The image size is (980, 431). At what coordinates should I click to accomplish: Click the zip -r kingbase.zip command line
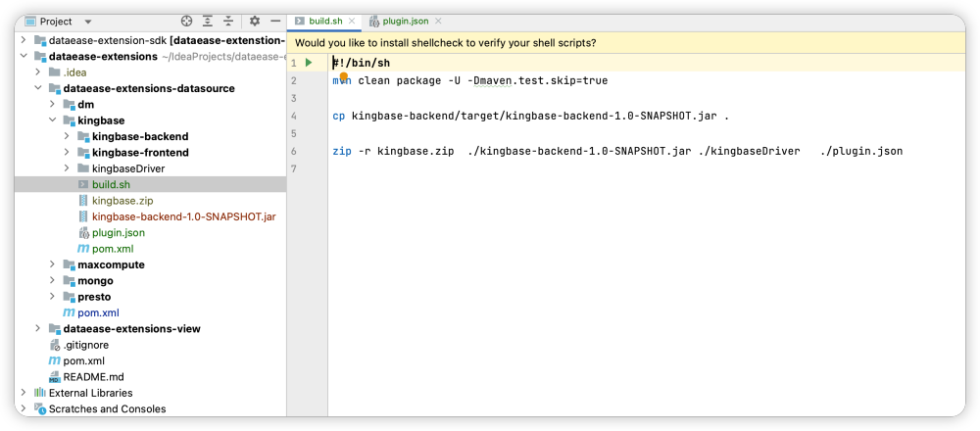(x=617, y=151)
